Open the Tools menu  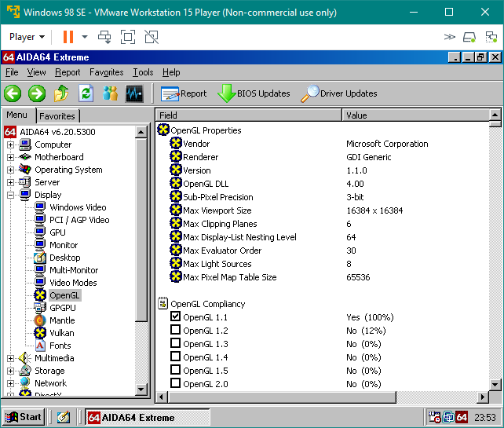[143, 72]
